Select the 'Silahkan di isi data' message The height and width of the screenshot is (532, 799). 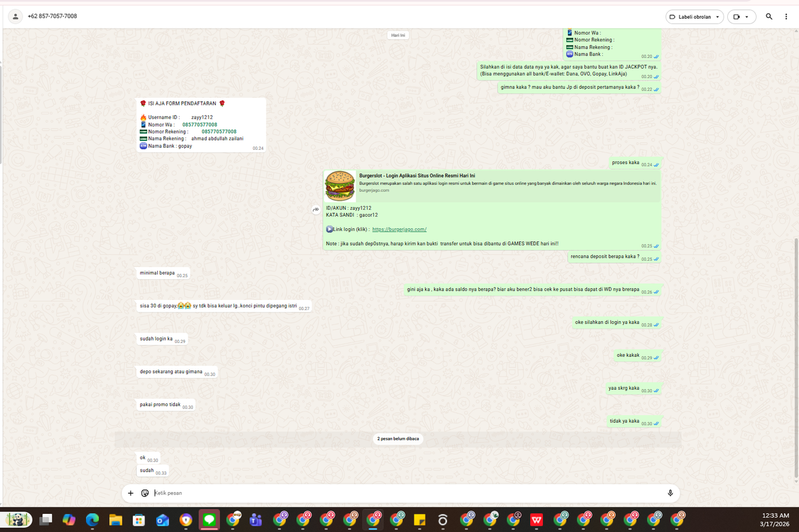click(x=569, y=70)
